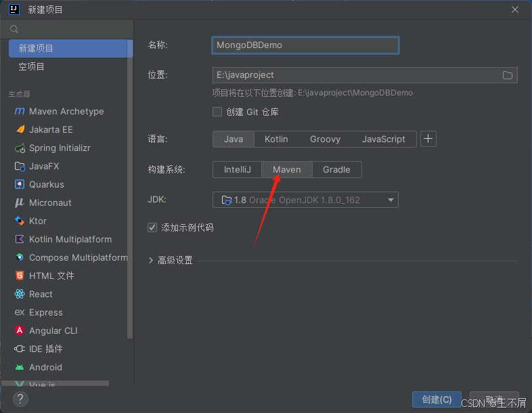
Task: Click the Angular CLI icon
Action: pyautogui.click(x=20, y=330)
